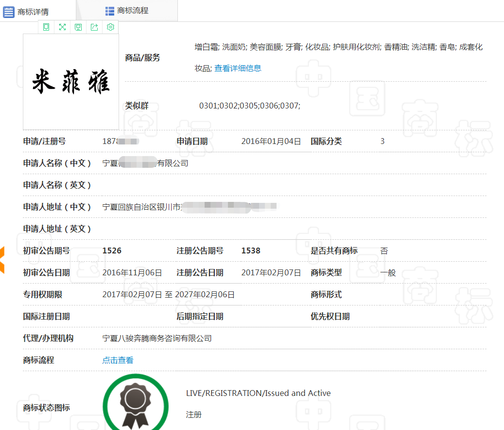Click the 点击查看 trademark process link

118,360
